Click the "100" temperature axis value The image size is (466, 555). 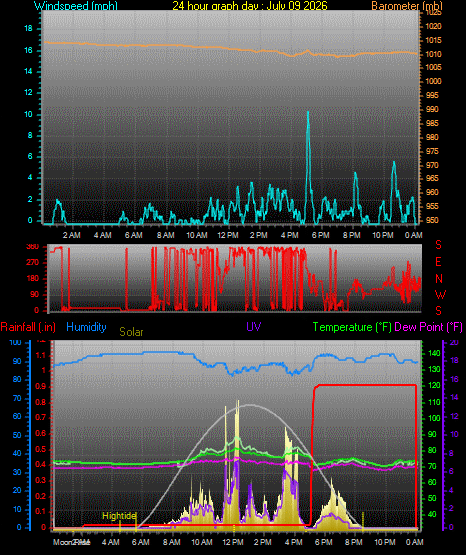(435, 418)
